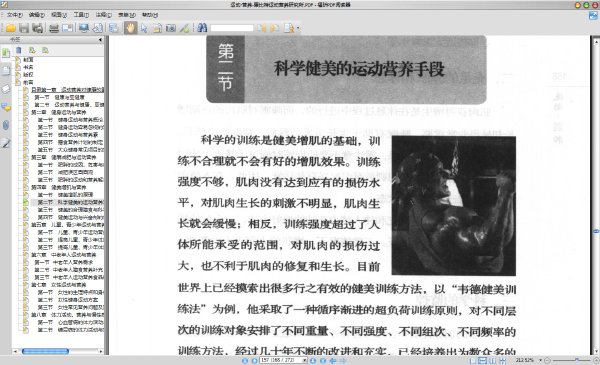
Task: Switch to facing pages layout
Action: 493,360
